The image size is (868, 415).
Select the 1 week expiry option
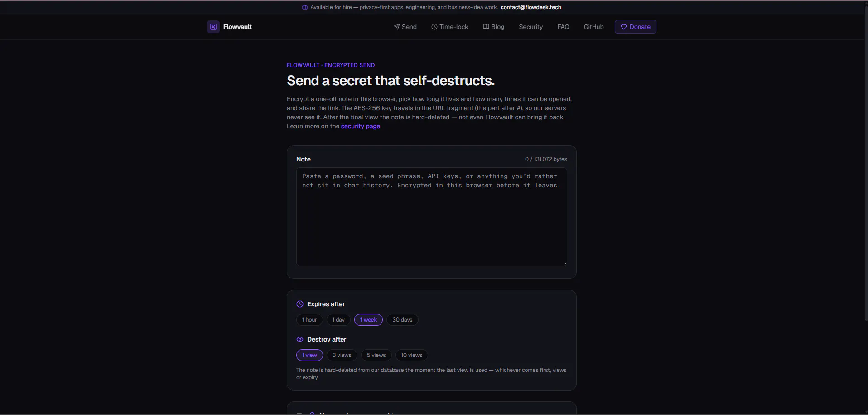tap(368, 320)
